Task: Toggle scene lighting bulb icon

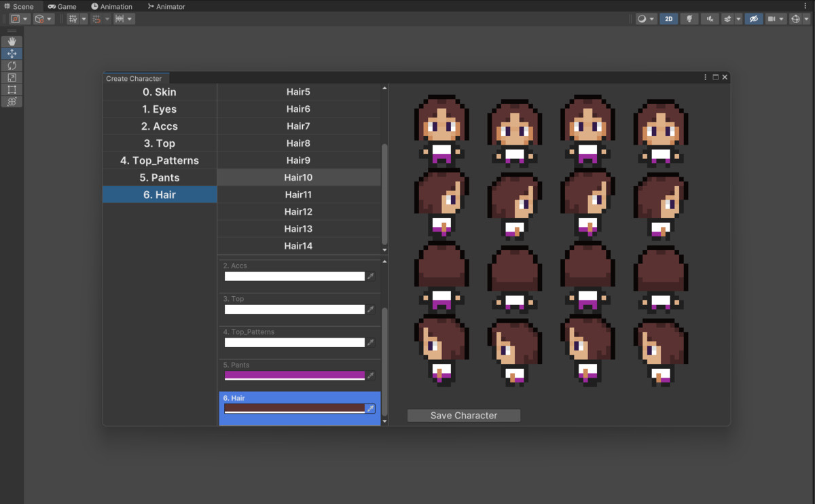Action: pos(689,19)
